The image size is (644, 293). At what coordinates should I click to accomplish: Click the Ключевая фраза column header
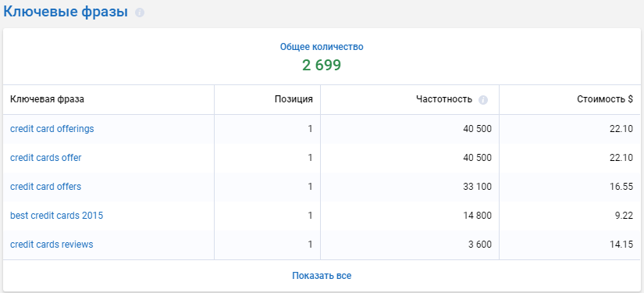[x=48, y=99]
